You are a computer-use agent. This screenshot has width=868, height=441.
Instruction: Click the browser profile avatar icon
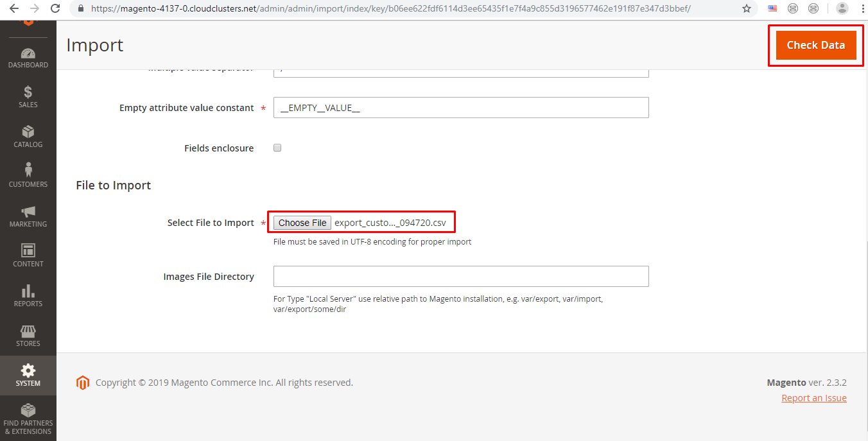coord(842,9)
